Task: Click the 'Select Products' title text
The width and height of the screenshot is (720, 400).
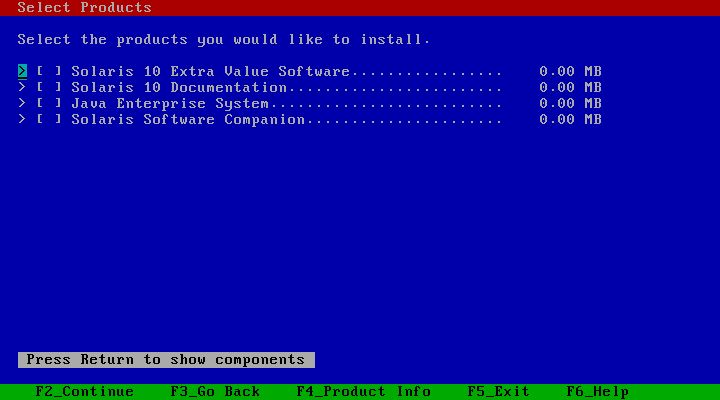Action: pos(84,7)
